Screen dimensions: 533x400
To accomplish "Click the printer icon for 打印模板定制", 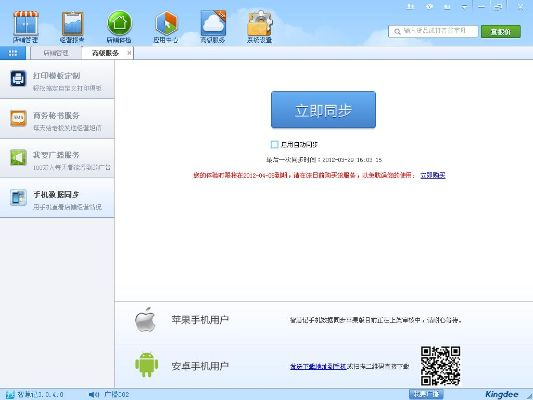I will point(18,79).
